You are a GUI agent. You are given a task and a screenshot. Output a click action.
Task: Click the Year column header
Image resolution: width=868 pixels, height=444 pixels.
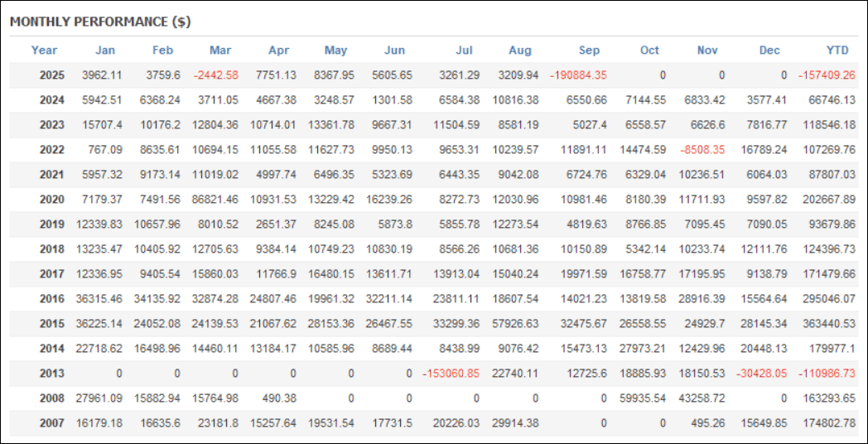[44, 50]
